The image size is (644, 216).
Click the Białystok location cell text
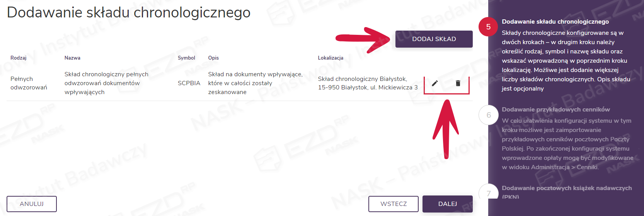click(x=367, y=83)
